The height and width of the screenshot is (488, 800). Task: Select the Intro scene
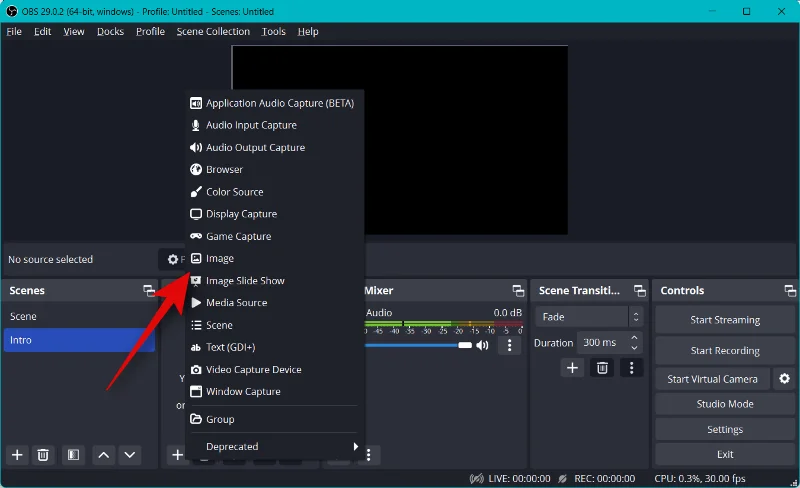pos(79,340)
